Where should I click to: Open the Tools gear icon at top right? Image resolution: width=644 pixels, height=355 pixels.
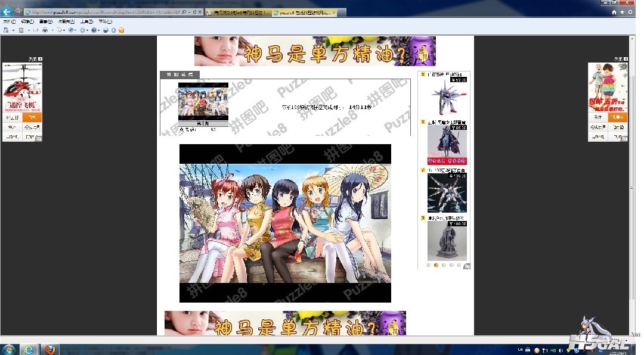[x=630, y=13]
